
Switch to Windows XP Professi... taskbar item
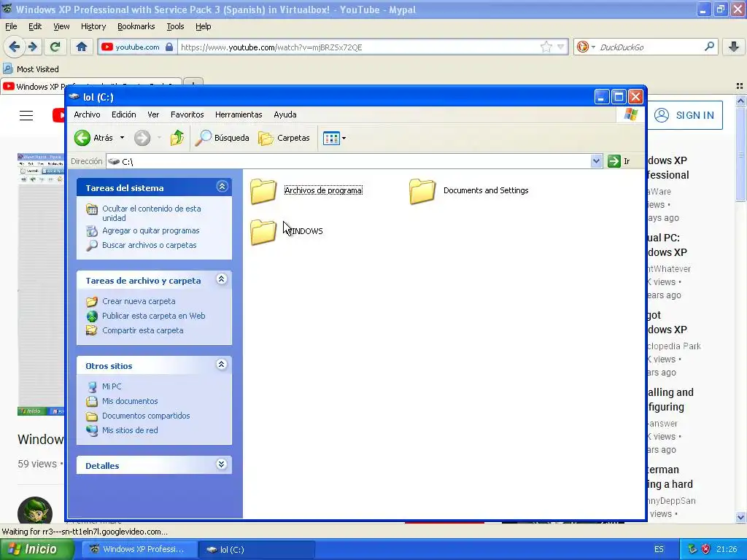pyautogui.click(x=138, y=550)
